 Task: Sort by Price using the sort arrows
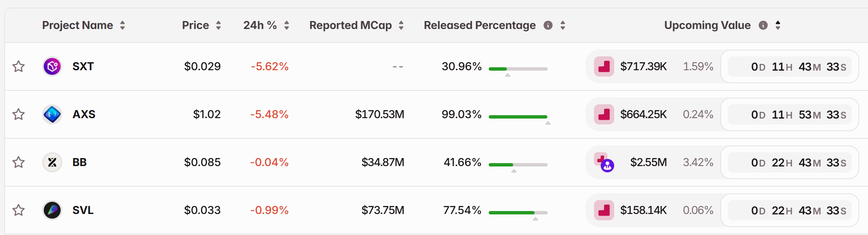(x=218, y=25)
